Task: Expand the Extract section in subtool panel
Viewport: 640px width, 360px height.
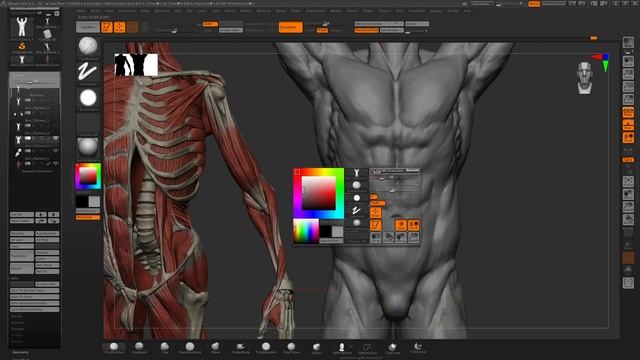Action: click(16, 341)
